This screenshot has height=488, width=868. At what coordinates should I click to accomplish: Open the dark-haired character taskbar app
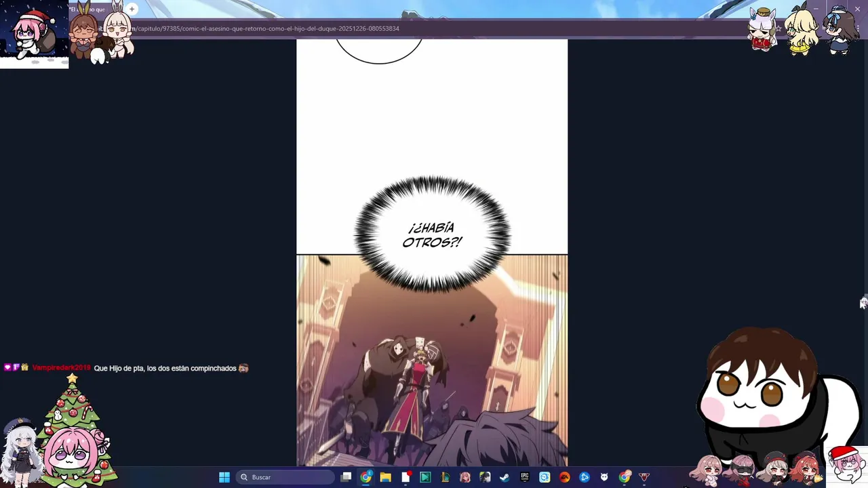(x=485, y=477)
